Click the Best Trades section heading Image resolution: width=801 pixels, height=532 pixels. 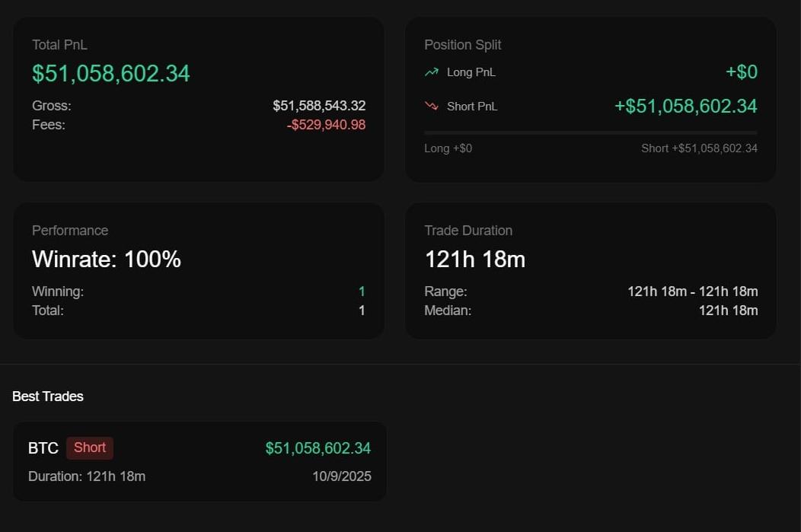point(48,397)
